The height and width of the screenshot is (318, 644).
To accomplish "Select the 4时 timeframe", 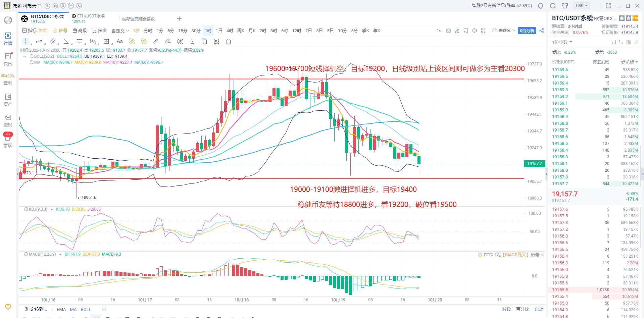I will [x=230, y=31].
